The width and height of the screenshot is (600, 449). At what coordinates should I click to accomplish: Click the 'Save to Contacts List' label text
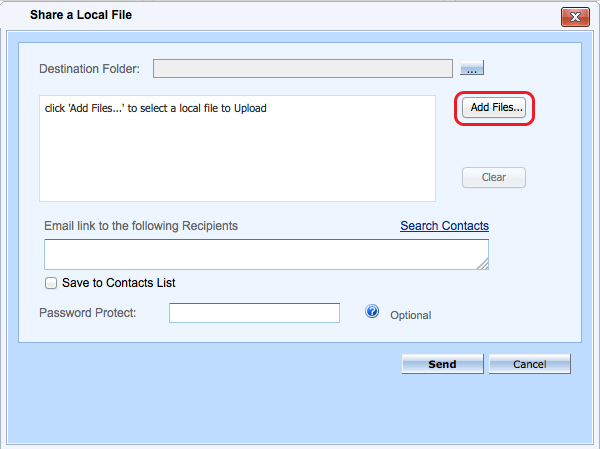(119, 283)
